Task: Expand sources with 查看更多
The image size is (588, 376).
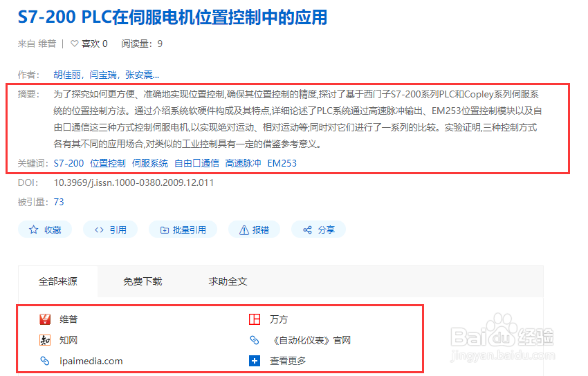Action: (x=288, y=361)
